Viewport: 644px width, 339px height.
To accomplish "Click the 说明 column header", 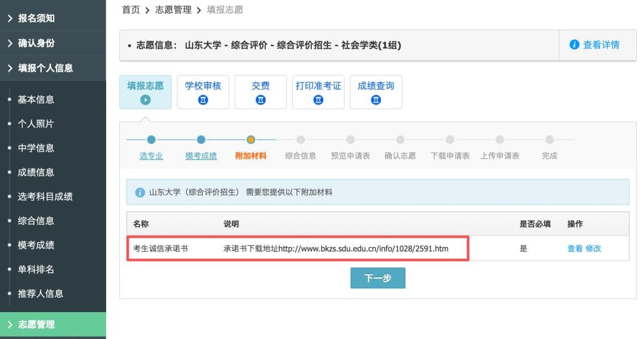I will [x=231, y=224].
